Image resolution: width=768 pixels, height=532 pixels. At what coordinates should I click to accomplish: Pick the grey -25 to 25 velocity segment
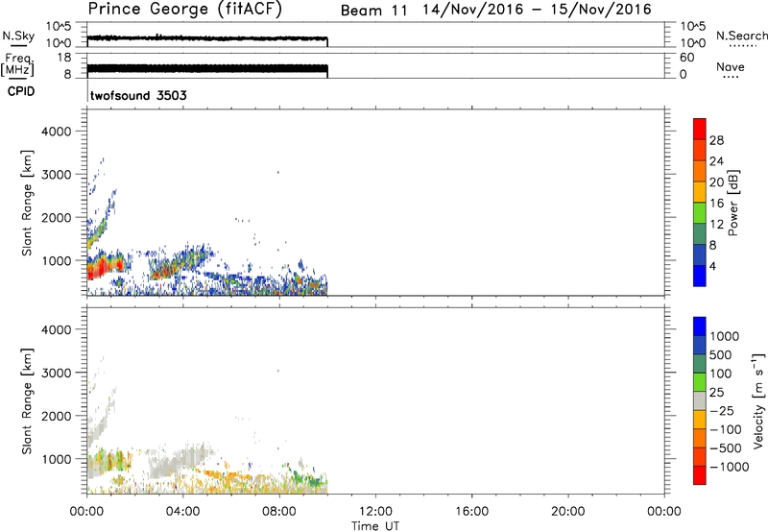(700, 401)
